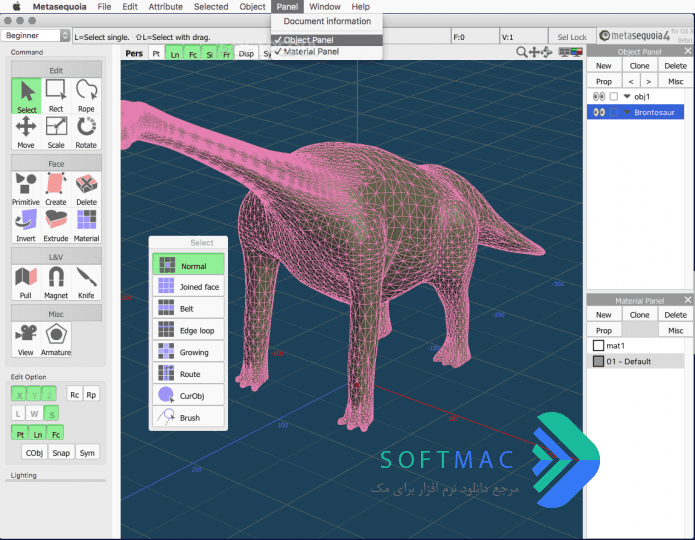Viewport: 695px width, 540px height.
Task: Click the Sel Lock button
Action: click(x=572, y=37)
